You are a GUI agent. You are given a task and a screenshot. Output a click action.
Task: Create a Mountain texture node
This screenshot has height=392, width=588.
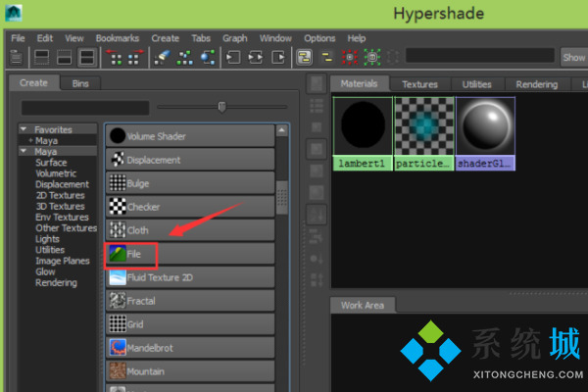[x=147, y=371]
